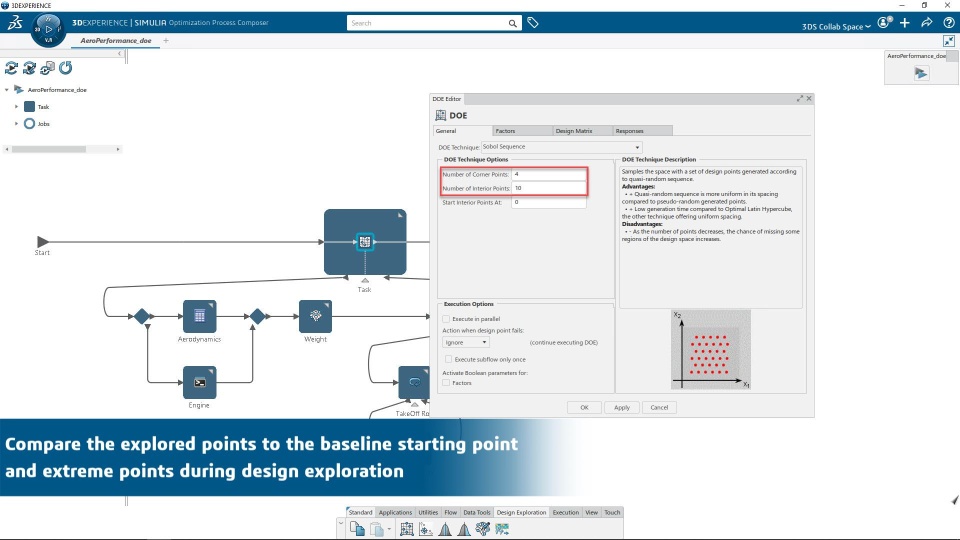
Task: Click the Start Interior Points At field
Action: click(x=549, y=203)
